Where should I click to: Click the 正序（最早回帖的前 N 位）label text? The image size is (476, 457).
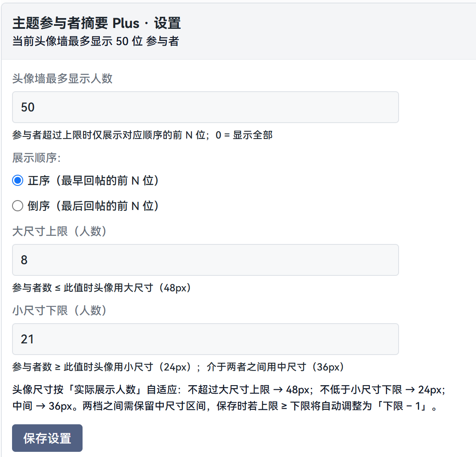pyautogui.click(x=93, y=180)
